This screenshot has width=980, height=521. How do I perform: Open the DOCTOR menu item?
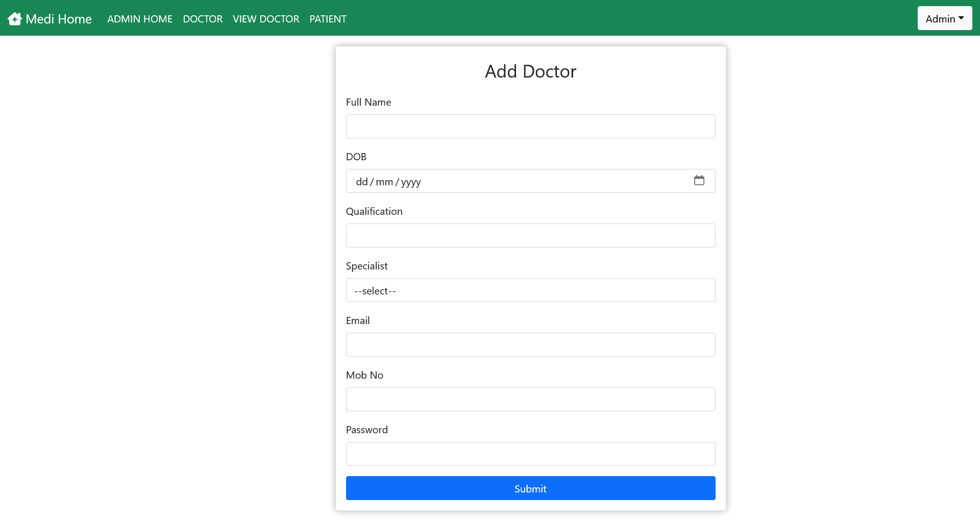(x=202, y=19)
